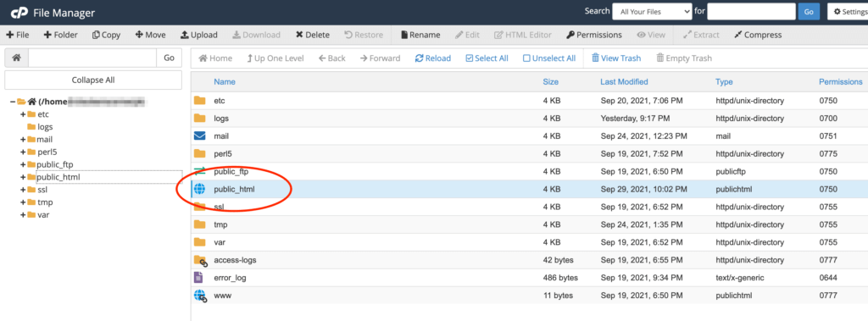Navigate Home in file list toolbar
This screenshot has width=868, height=321.
[x=215, y=58]
